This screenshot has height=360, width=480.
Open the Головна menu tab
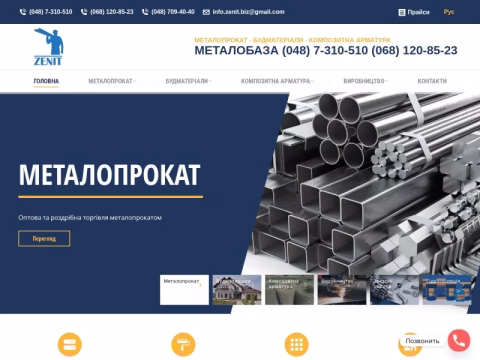pos(46,81)
